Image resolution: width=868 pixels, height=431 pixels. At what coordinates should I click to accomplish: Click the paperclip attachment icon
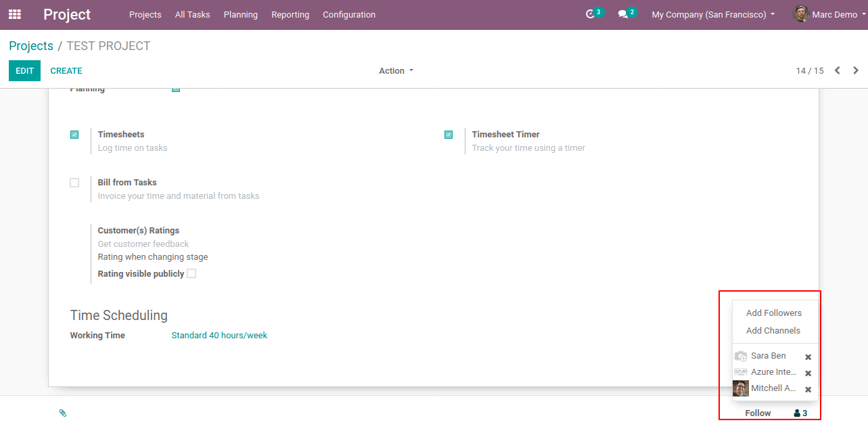[63, 413]
